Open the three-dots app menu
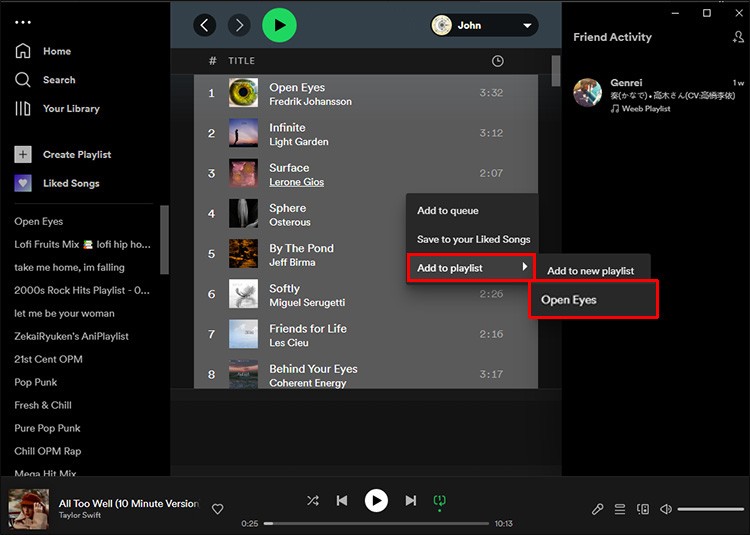Image resolution: width=750 pixels, height=535 pixels. pos(22,22)
